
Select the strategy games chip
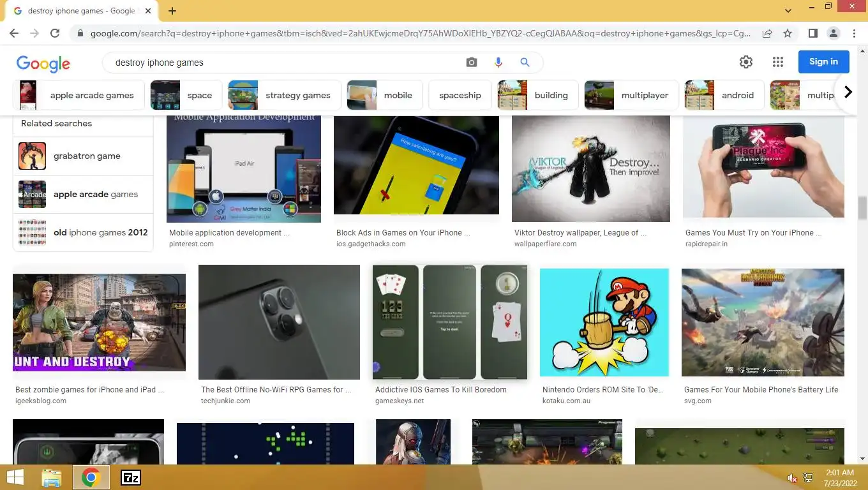284,95
